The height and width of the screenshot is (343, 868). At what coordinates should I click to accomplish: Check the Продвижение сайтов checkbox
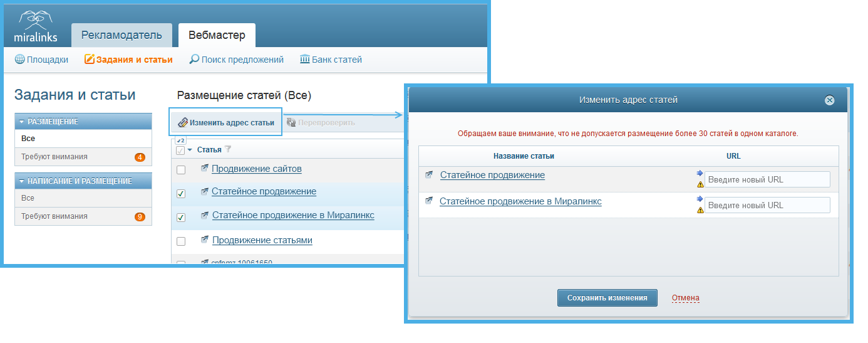181,169
